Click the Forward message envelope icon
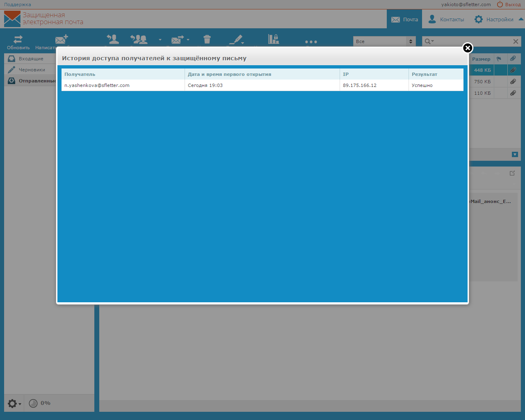The width and height of the screenshot is (525, 420). coord(178,40)
